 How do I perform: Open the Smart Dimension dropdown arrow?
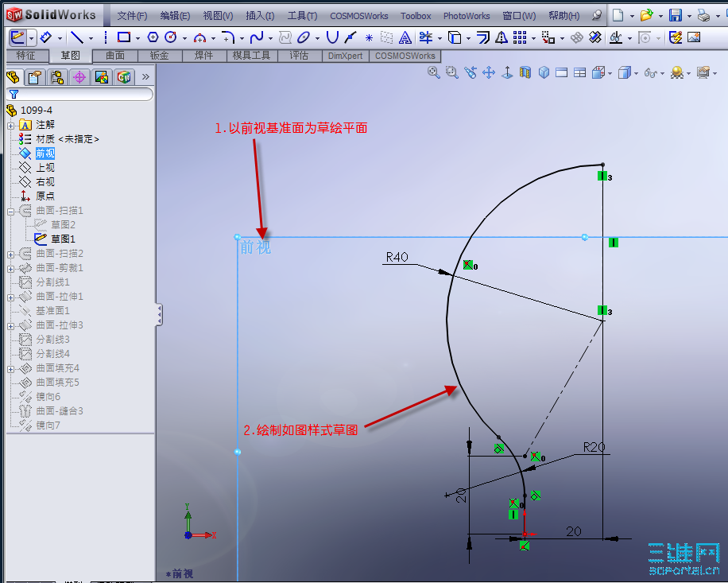tap(60, 38)
